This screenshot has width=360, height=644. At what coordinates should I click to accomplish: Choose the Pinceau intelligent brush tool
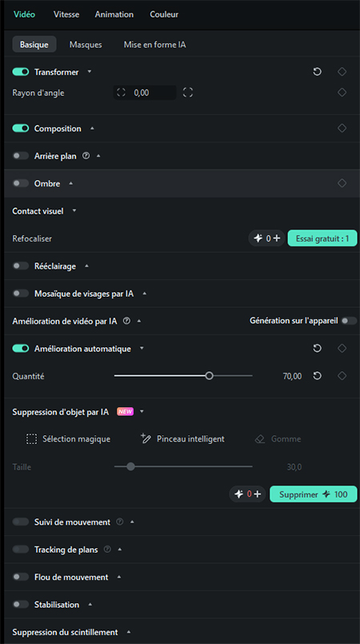tap(182, 439)
